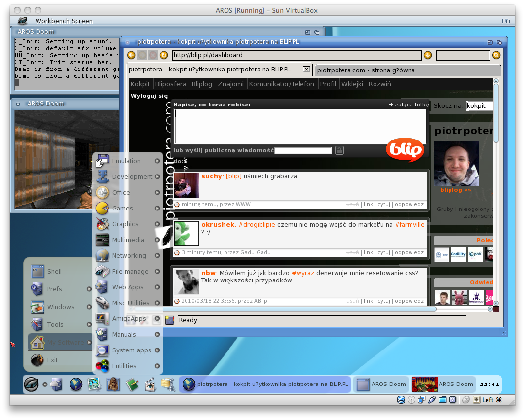Click the red Blip logo bubble
Screen dimensions: 525x420
tap(405, 149)
